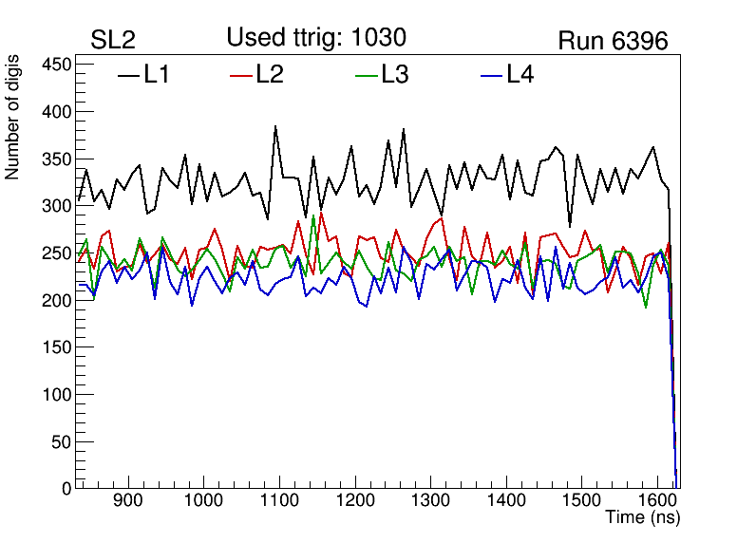Select the L2 legend label text
This screenshot has height=543, width=756.
(x=270, y=74)
